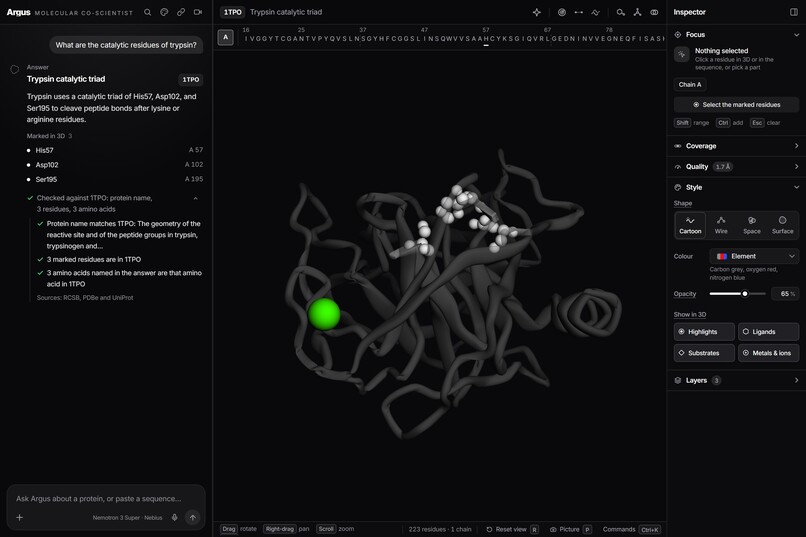Toggle Ligands in Show in 3D
Screen dimensions: 806x537
pos(768,332)
